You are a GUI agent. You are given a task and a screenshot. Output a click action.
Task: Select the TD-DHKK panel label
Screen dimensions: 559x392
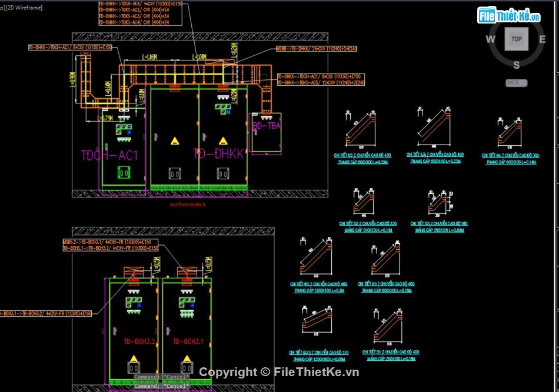click(x=218, y=154)
